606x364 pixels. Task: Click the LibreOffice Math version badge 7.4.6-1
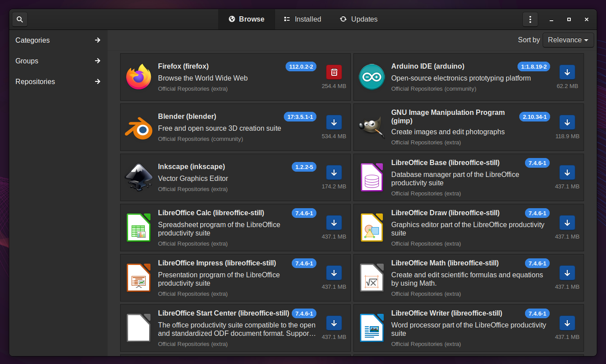tap(537, 264)
